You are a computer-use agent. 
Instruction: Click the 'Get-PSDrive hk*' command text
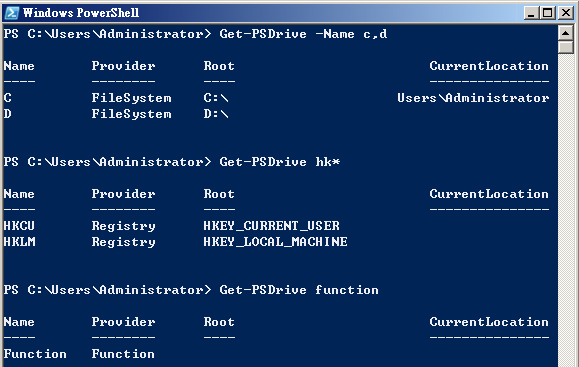click(280, 162)
